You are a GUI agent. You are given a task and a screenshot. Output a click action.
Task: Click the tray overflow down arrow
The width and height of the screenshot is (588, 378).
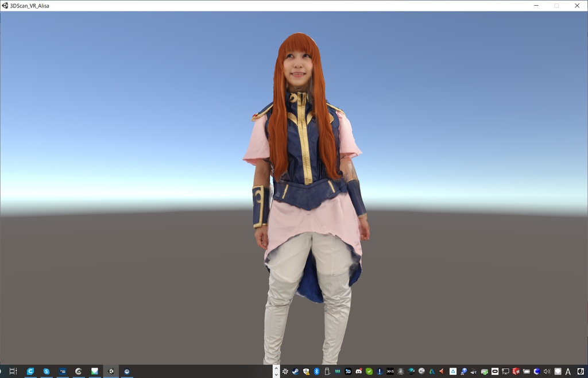click(x=276, y=374)
